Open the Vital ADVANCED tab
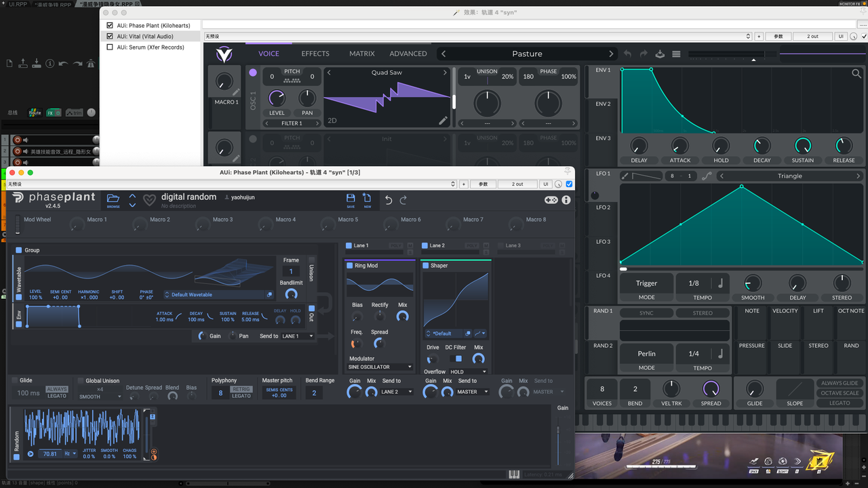Screen dimensions: 868x488 click(408, 54)
